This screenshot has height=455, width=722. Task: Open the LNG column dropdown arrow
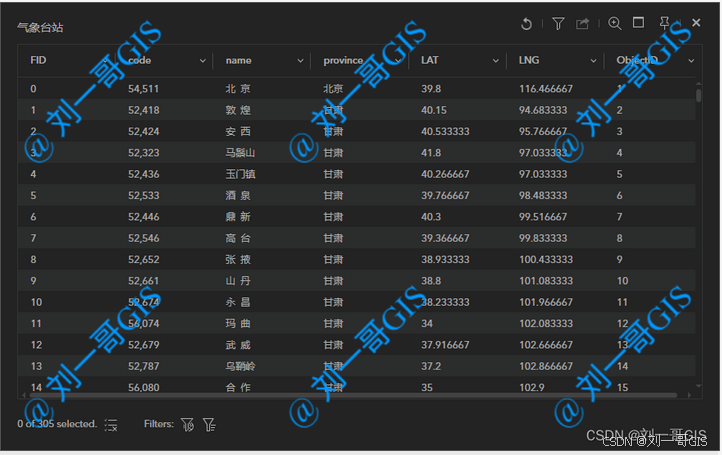point(593,61)
